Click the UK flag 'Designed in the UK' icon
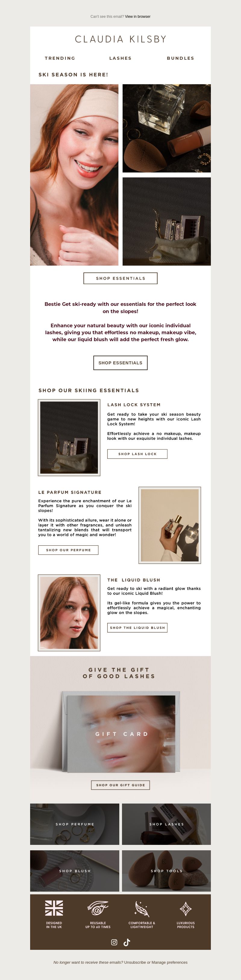This screenshot has width=241, height=980. [54, 908]
